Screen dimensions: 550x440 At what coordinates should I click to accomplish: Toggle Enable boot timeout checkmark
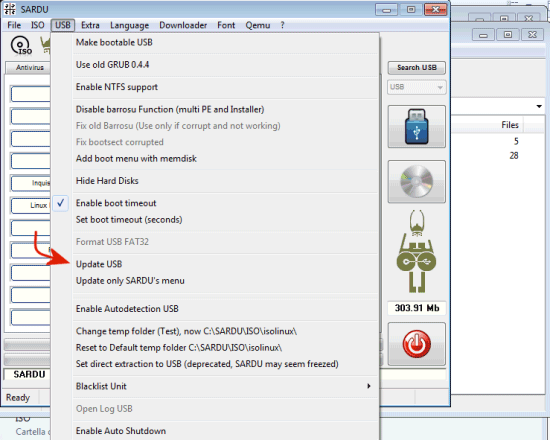[x=60, y=203]
